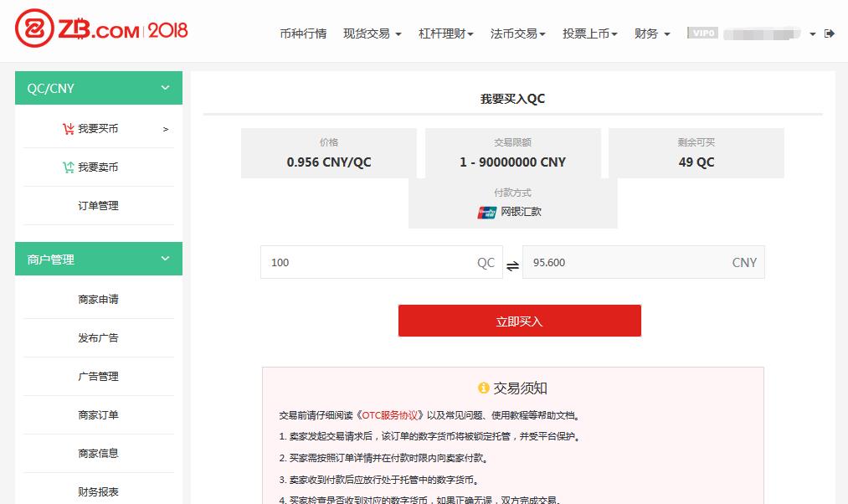This screenshot has height=504, width=848.
Task: Open the 财务 dropdown menu
Action: pos(652,33)
